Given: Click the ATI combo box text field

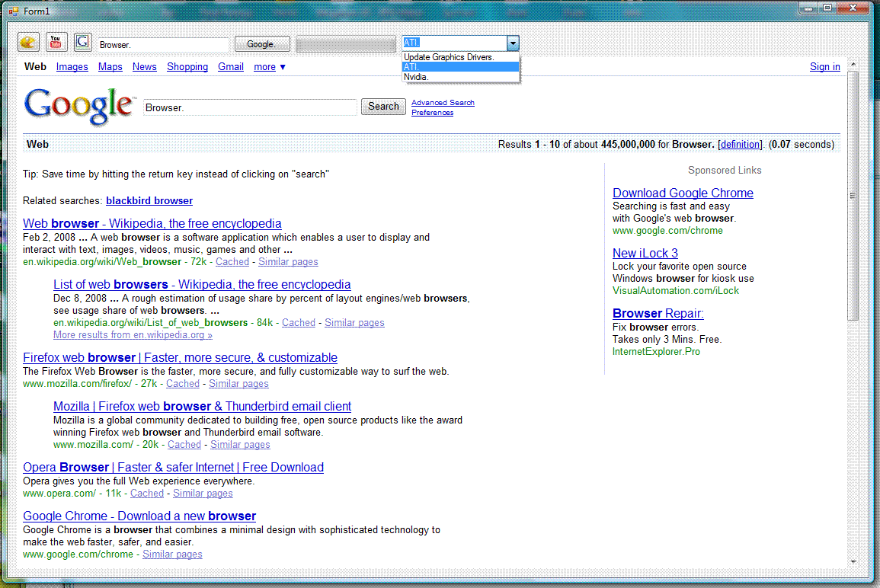Looking at the screenshot, I should pyautogui.click(x=453, y=43).
